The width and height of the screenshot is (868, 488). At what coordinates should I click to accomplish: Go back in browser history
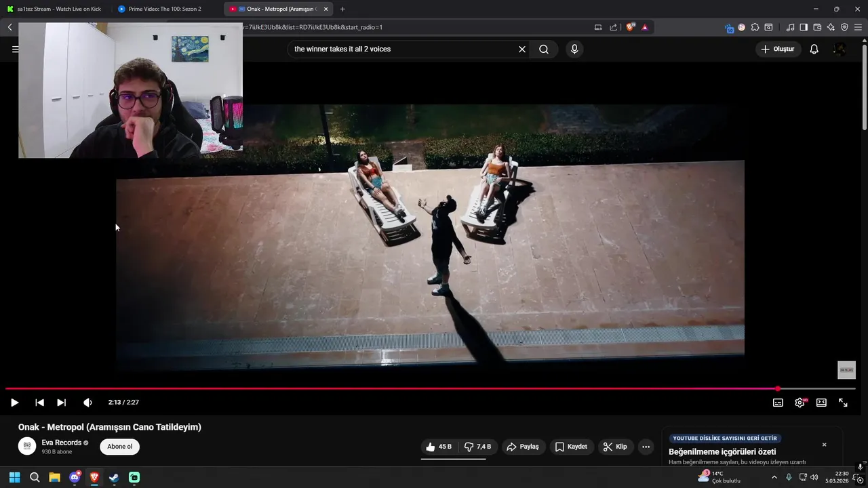[x=10, y=27]
